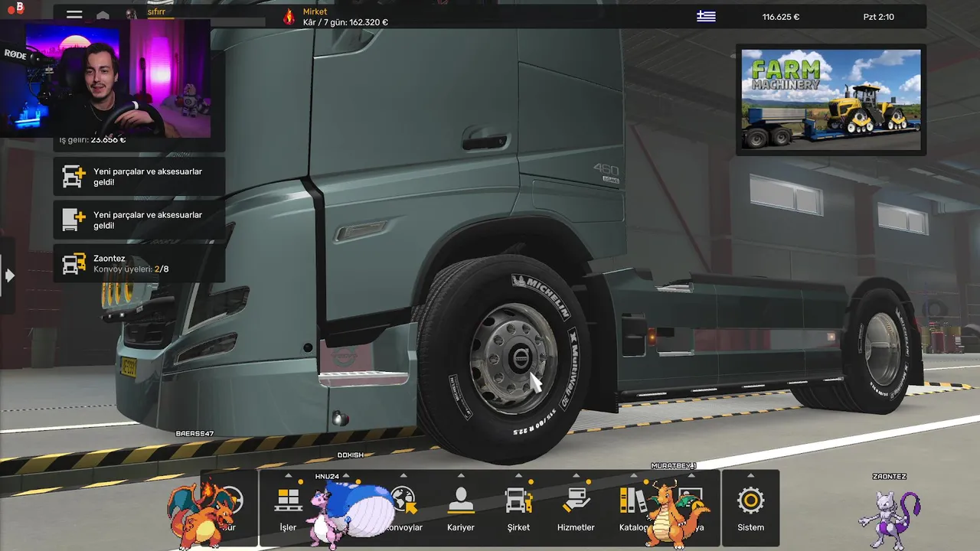The height and width of the screenshot is (551, 980).
Task: Open the new trailer parts notification icon
Action: coord(74,220)
